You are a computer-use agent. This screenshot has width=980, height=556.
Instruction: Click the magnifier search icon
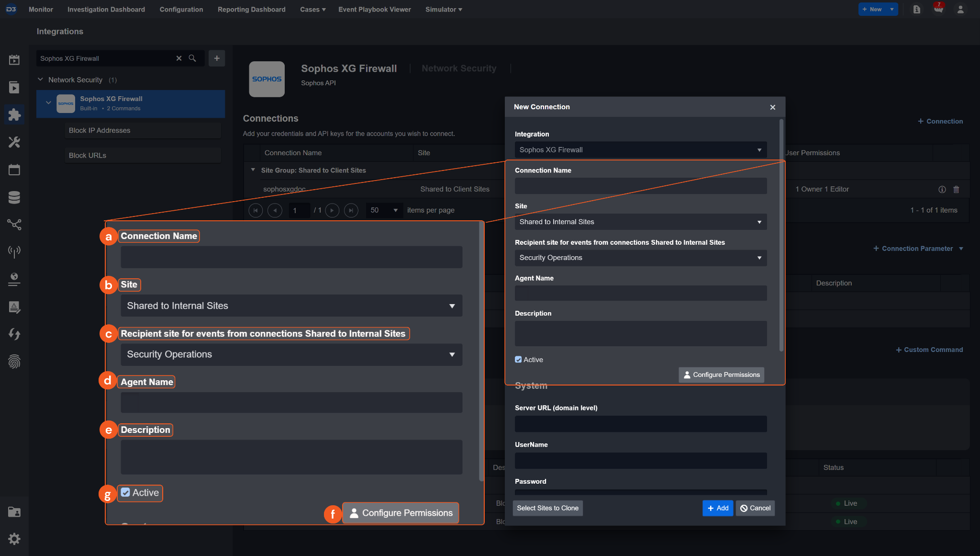[x=192, y=58]
